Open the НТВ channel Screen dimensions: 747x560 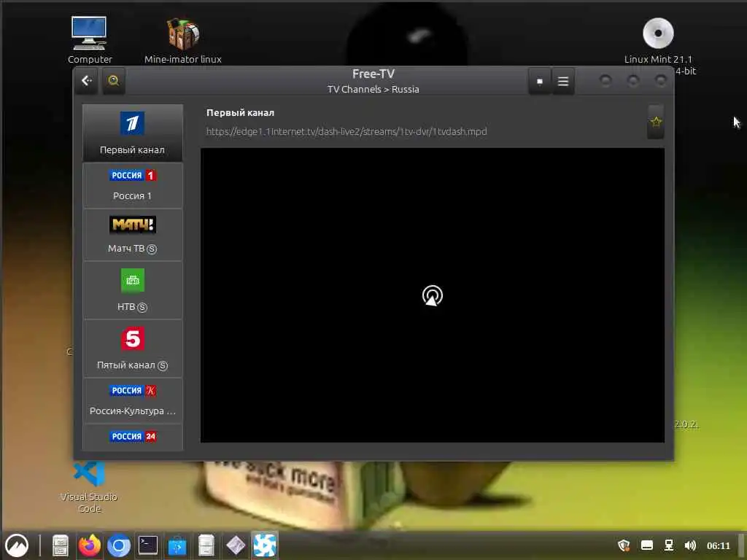(x=133, y=290)
